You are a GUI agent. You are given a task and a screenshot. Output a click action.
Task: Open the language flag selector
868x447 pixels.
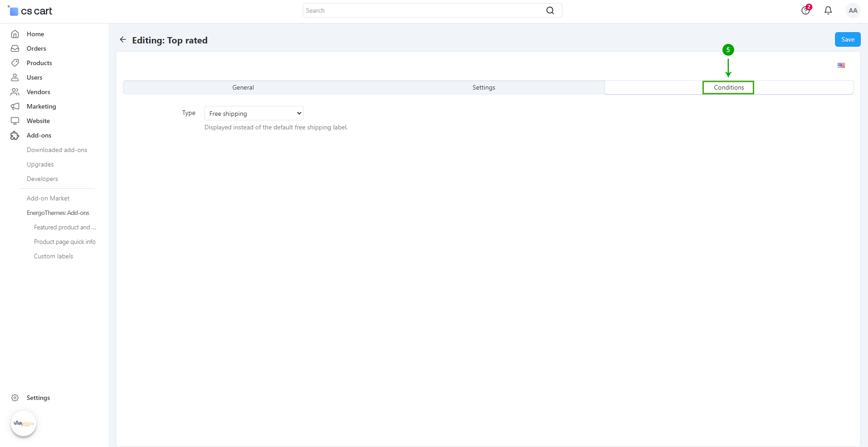[841, 66]
